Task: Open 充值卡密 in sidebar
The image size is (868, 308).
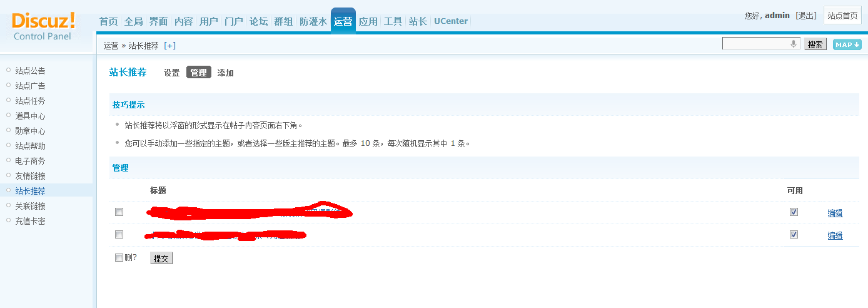Action: [x=30, y=221]
